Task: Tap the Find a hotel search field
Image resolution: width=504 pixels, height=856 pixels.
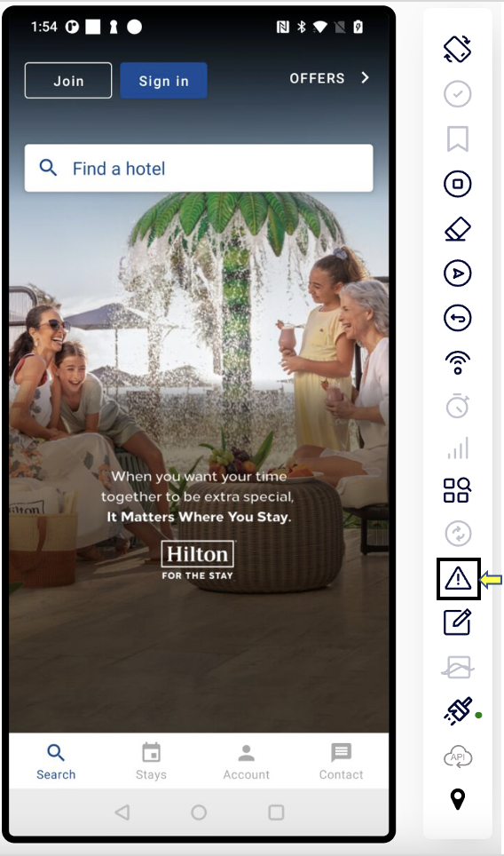Action: [x=199, y=168]
